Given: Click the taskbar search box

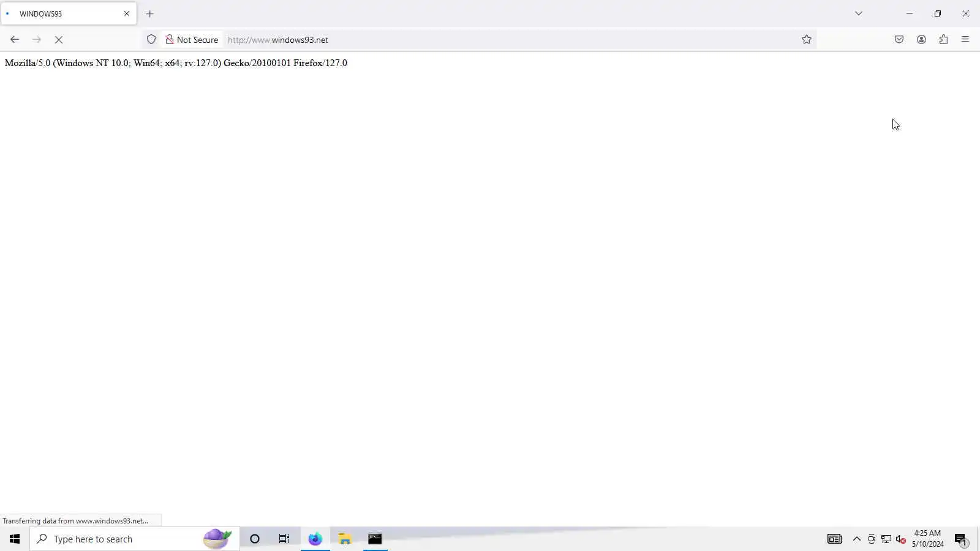Looking at the screenshot, I should [x=135, y=539].
